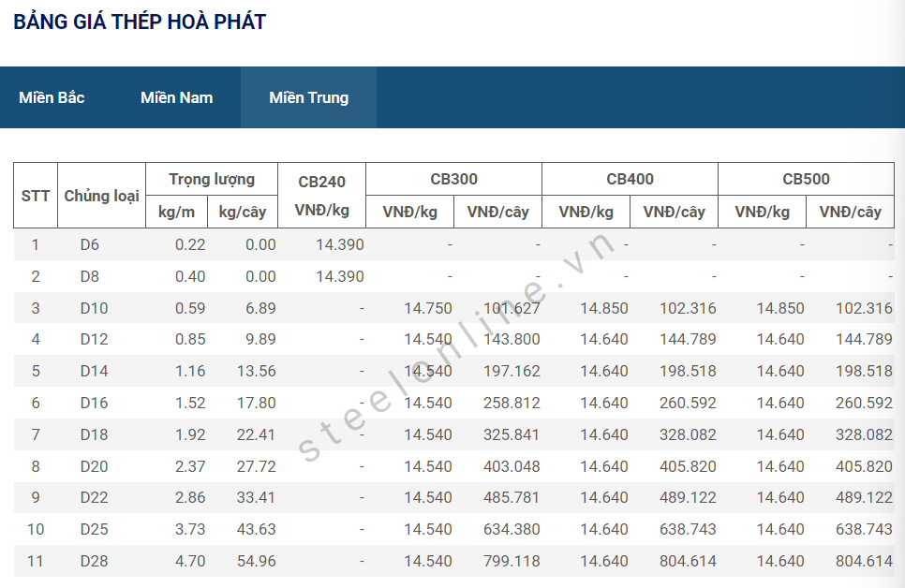The image size is (905, 588).
Task: Switch to the Miền Nam tab
Action: pyautogui.click(x=177, y=97)
